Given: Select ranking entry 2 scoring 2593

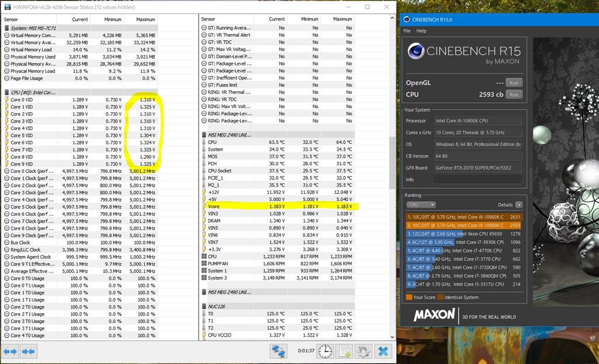Looking at the screenshot, I should (x=464, y=226).
